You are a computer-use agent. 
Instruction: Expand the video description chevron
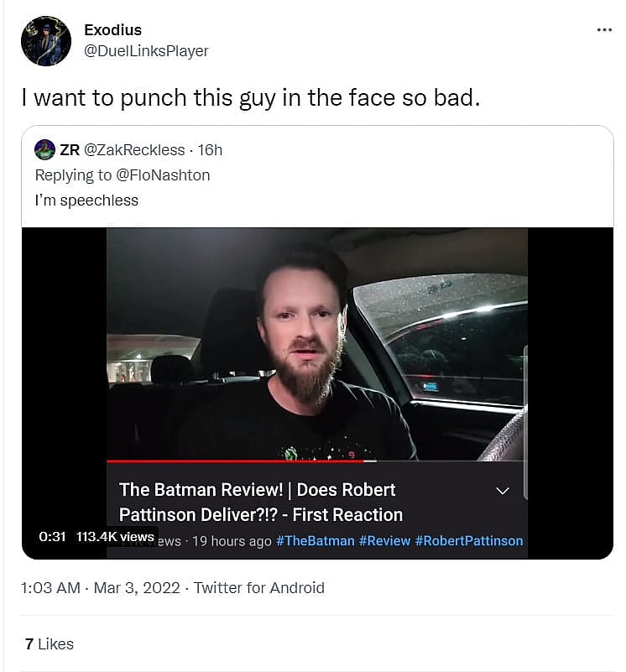coord(503,491)
